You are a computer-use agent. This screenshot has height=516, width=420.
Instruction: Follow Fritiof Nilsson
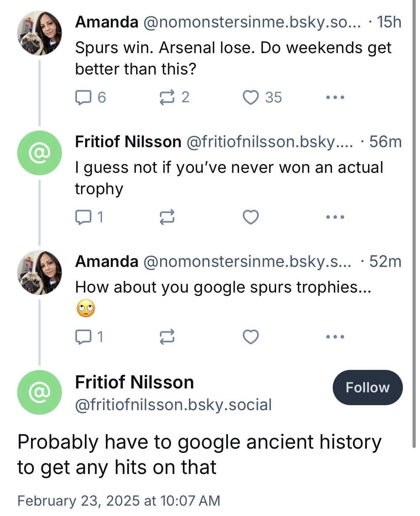click(x=367, y=387)
